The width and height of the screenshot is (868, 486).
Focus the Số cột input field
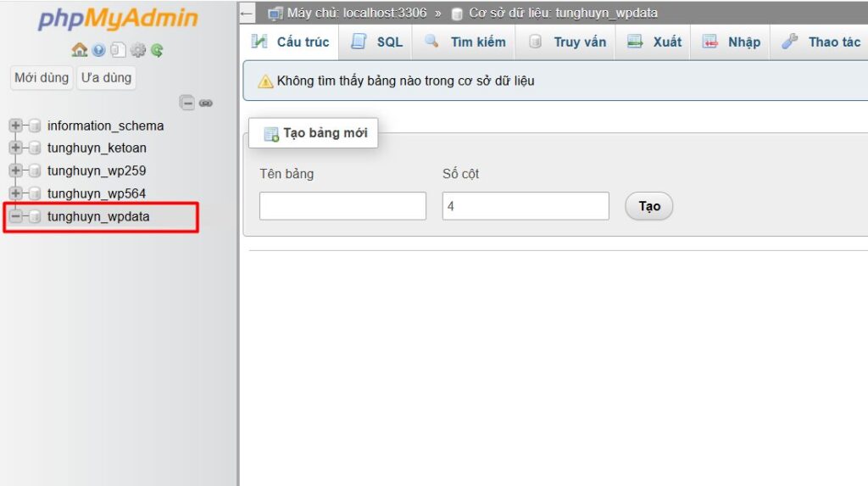coord(526,206)
